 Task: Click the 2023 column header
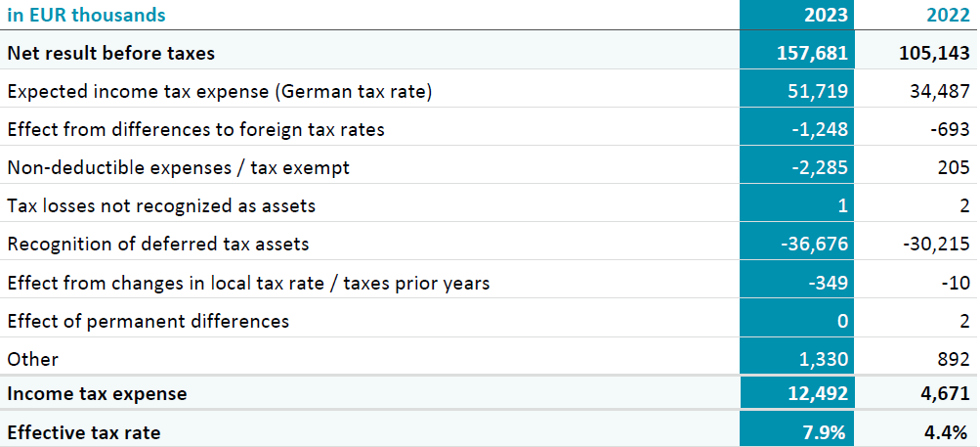coord(826,15)
